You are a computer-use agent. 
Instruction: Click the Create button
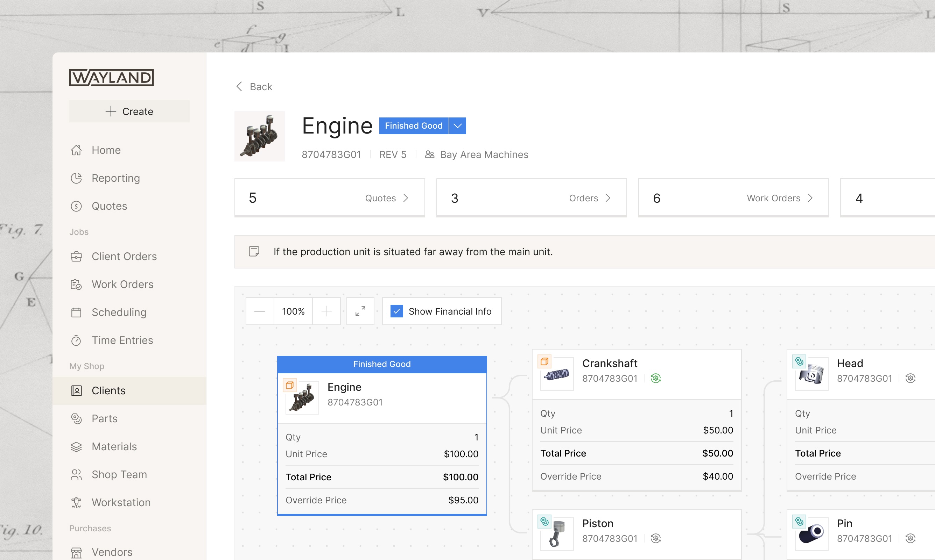pyautogui.click(x=129, y=111)
